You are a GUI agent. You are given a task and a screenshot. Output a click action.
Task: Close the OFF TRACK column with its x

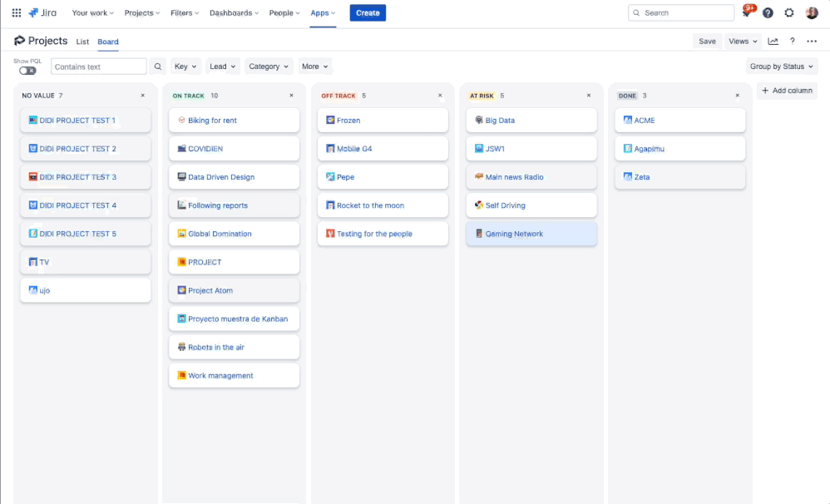coord(440,95)
